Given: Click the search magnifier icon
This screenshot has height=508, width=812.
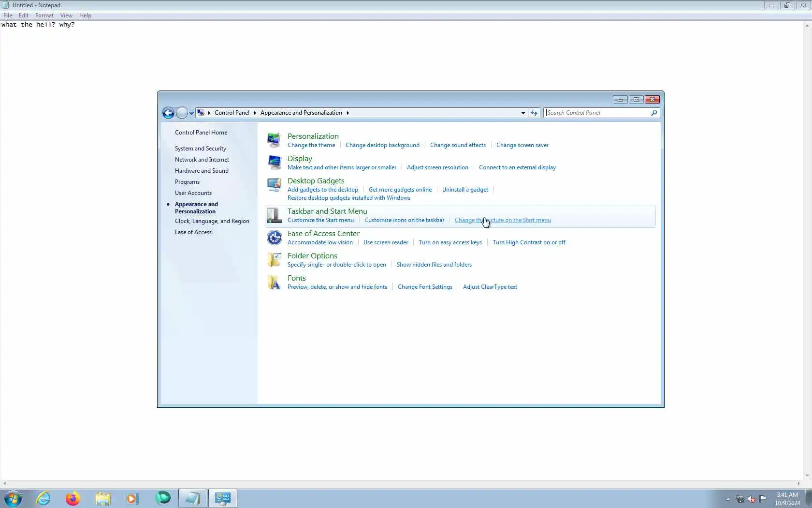Looking at the screenshot, I should tap(654, 113).
